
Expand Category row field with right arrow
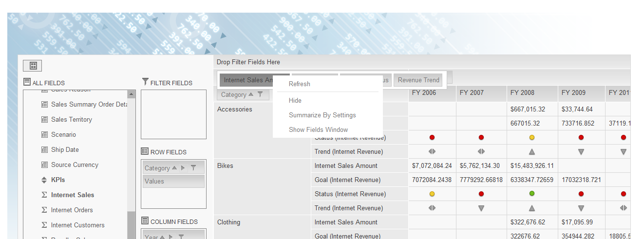(183, 168)
